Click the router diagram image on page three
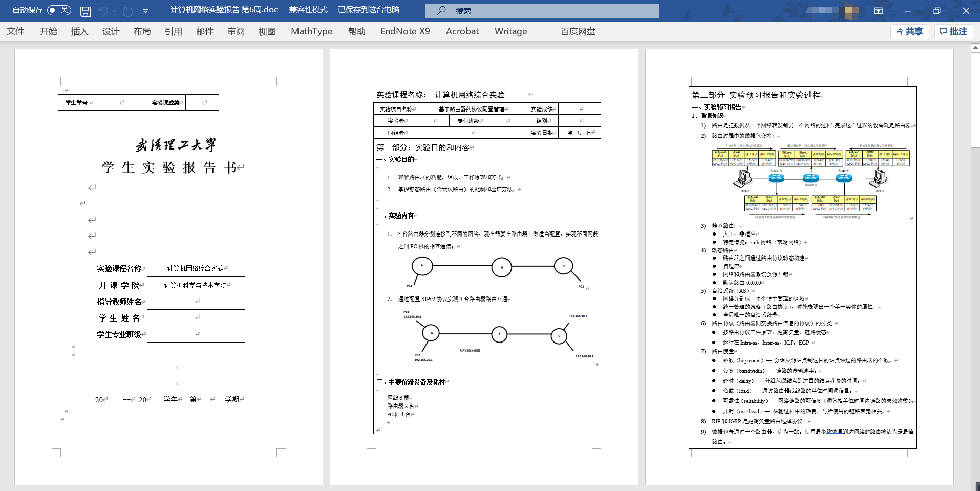The image size is (980, 491). point(811,181)
